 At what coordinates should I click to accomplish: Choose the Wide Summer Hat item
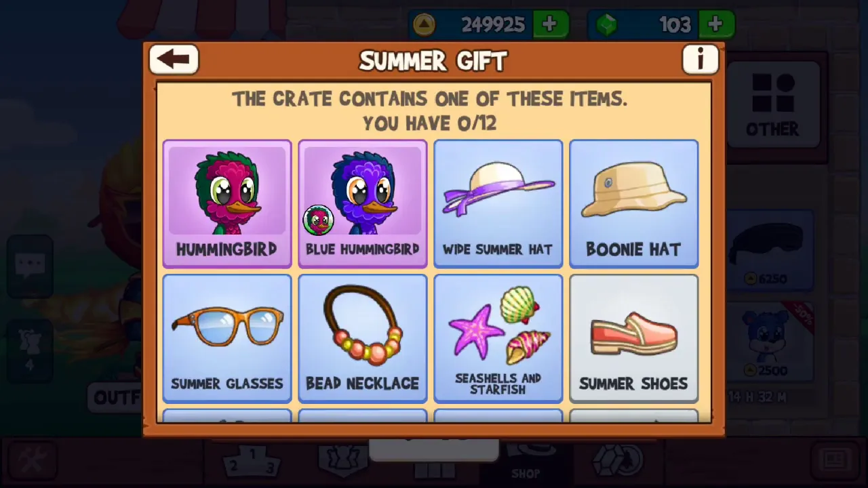click(498, 203)
